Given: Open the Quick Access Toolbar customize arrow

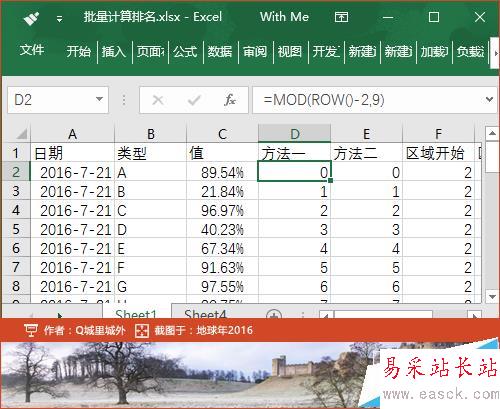Looking at the screenshot, I should click(x=60, y=19).
